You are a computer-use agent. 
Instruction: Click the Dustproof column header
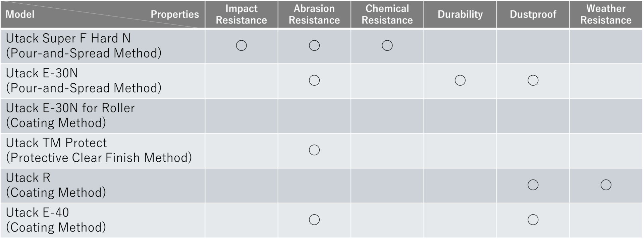(x=533, y=14)
